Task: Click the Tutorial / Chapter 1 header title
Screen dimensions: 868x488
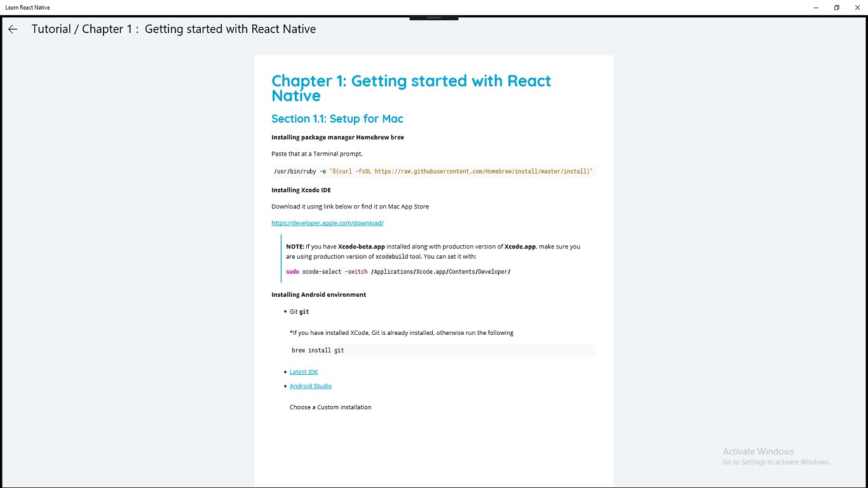Action: (x=173, y=29)
